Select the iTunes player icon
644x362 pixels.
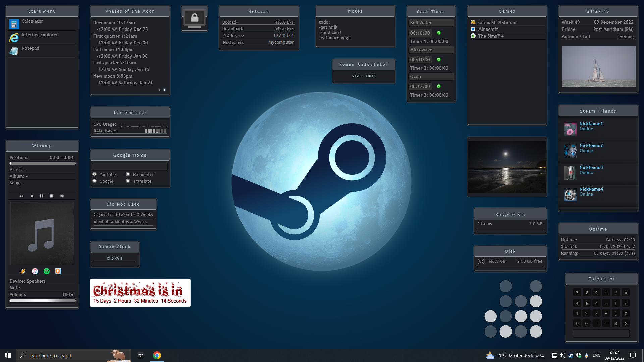pyautogui.click(x=35, y=271)
